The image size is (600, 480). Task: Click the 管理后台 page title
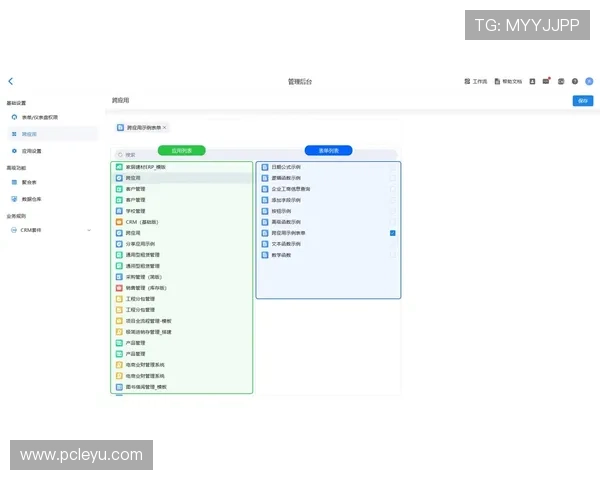300,82
